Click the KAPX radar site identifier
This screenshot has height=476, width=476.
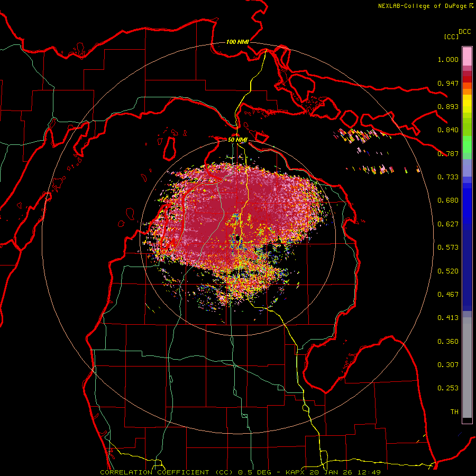[x=296, y=472]
